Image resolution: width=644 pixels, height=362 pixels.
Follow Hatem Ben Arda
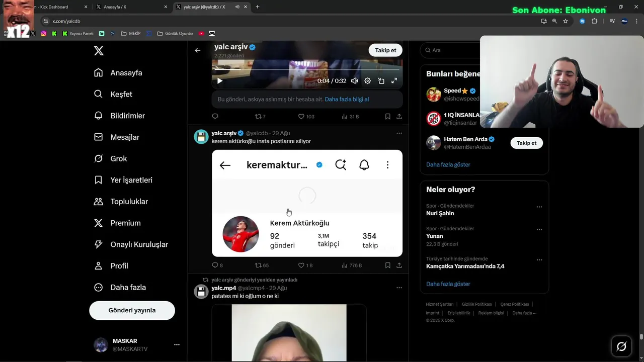tap(526, 143)
